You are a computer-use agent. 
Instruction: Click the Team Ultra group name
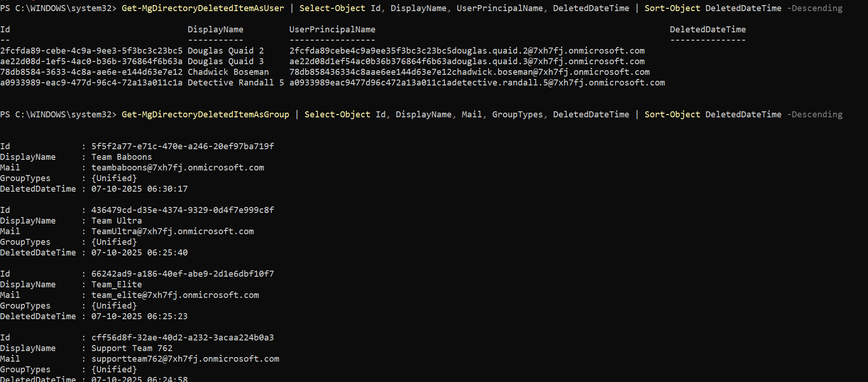(116, 221)
